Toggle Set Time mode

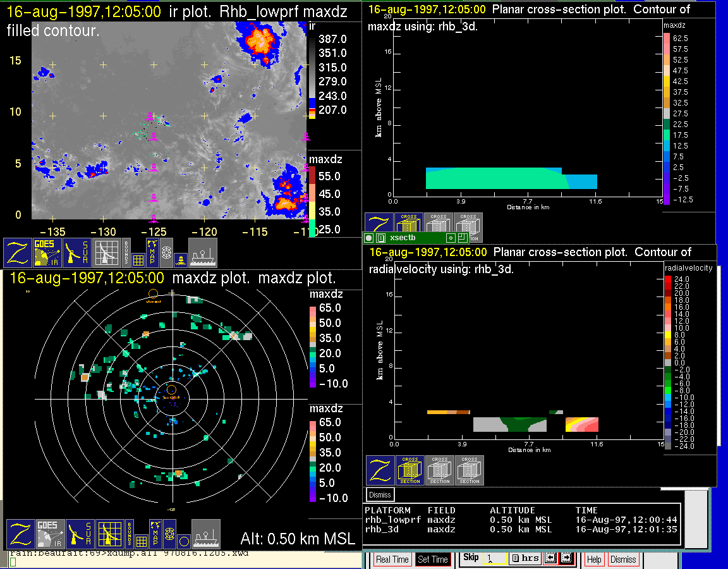coord(433,560)
